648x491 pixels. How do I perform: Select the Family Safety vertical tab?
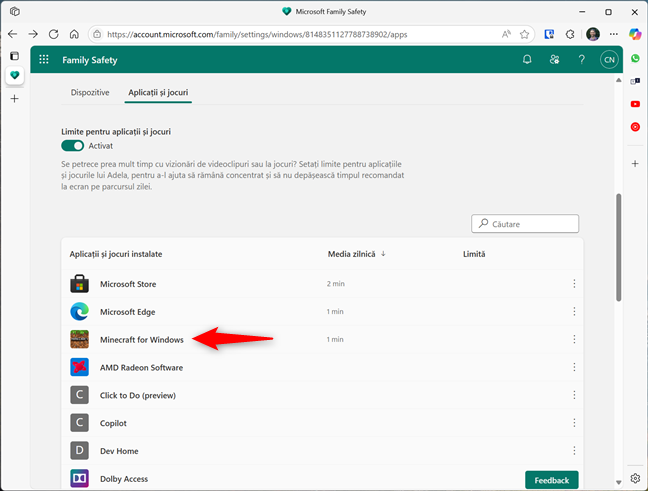coord(14,75)
